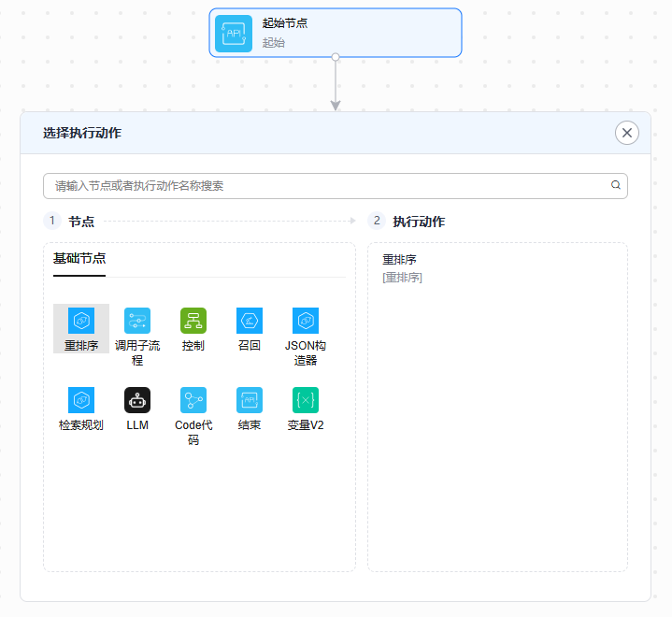Click the 起始节点 API icon

234,33
